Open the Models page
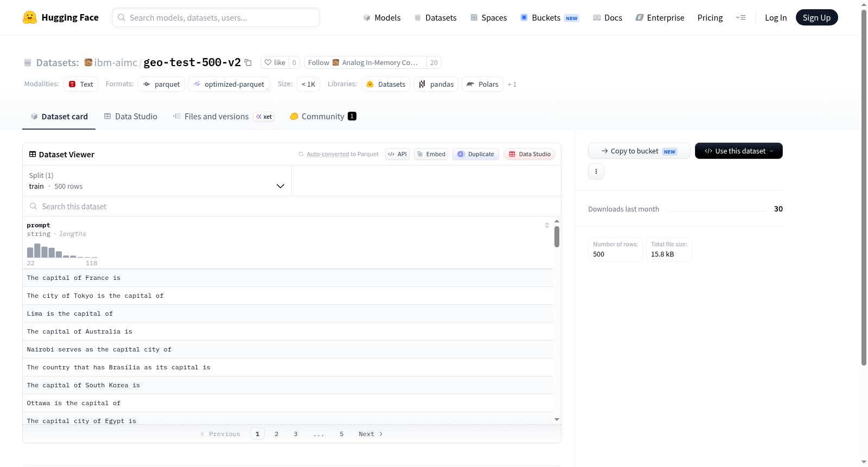This screenshot has width=868, height=467. click(382, 17)
